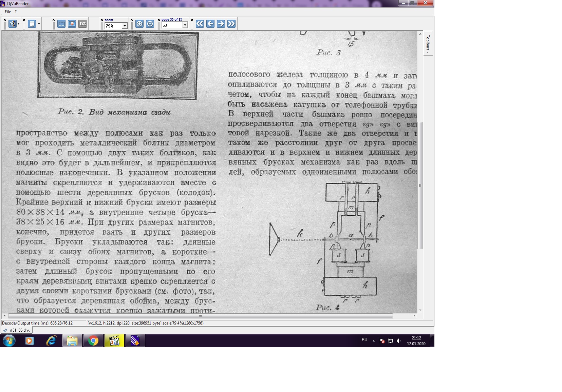The width and height of the screenshot is (562, 392).
Task: Go to the first page
Action: click(x=200, y=24)
